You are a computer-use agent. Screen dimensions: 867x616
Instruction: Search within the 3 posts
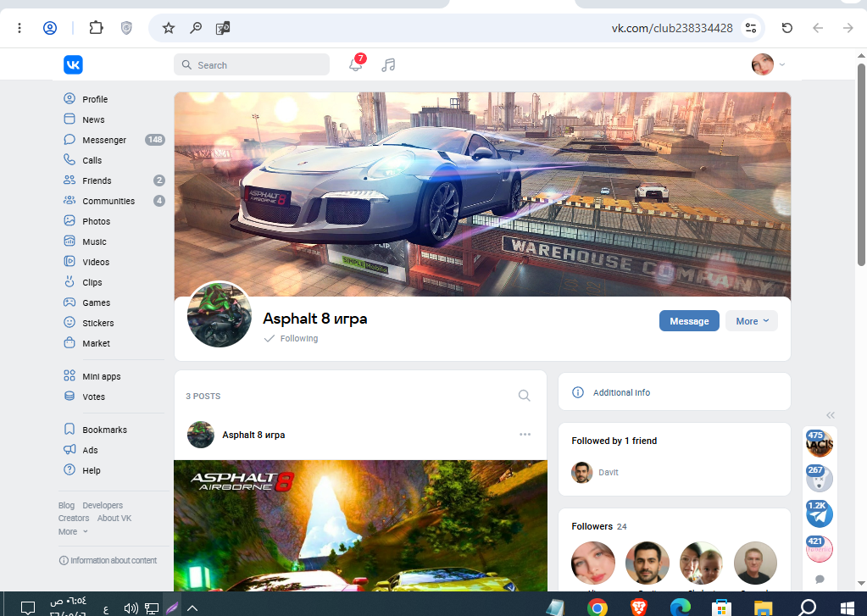(524, 396)
